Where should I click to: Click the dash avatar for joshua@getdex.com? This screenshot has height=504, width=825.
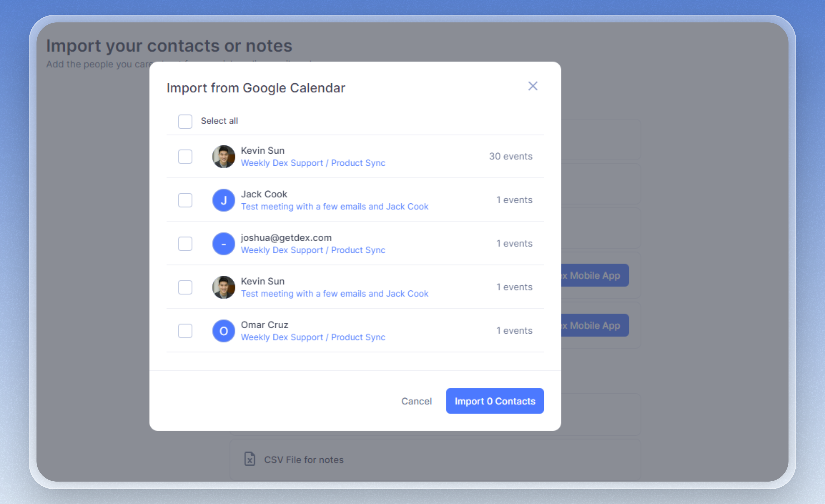[224, 244]
